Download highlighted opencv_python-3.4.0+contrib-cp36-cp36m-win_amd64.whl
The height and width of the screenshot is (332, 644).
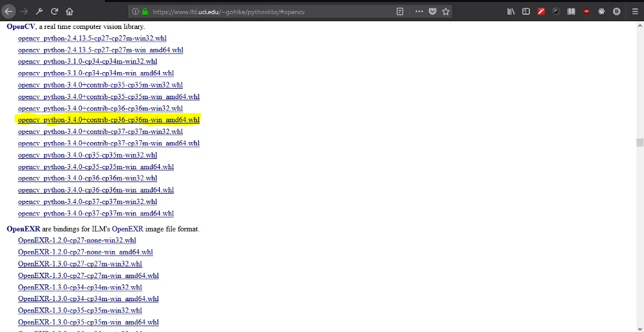click(109, 120)
